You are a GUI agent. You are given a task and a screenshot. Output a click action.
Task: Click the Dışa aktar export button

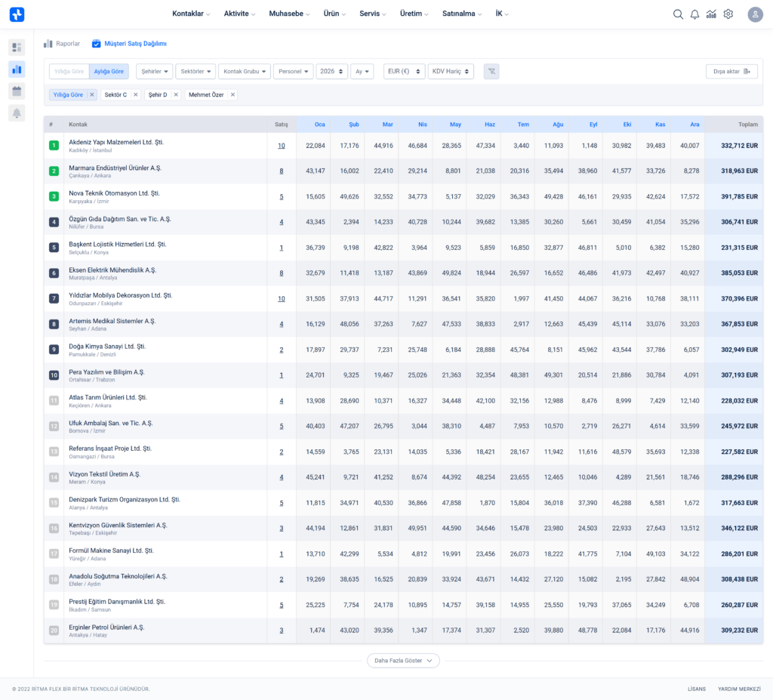click(x=731, y=72)
